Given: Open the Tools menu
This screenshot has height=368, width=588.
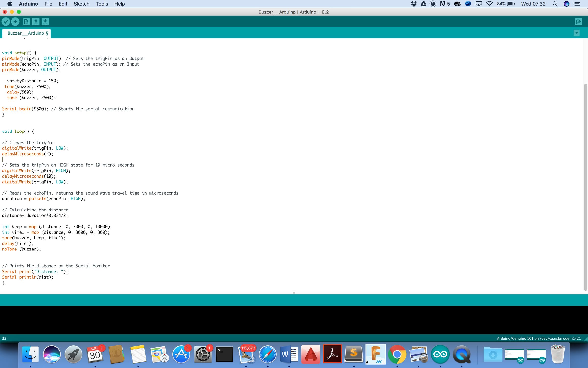Looking at the screenshot, I should click(x=102, y=4).
